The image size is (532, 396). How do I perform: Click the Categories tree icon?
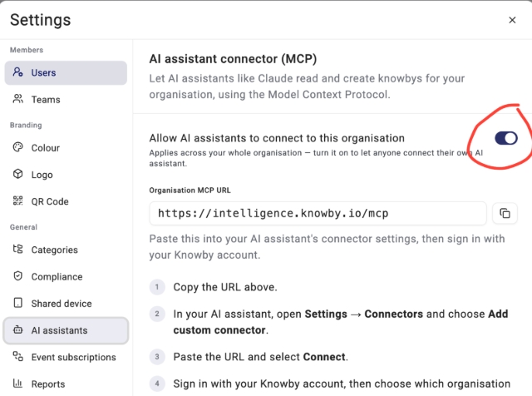[17, 249]
